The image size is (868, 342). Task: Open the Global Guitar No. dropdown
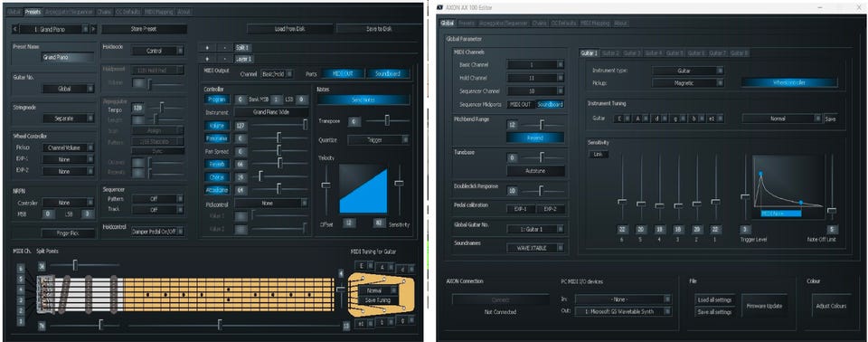(x=536, y=230)
